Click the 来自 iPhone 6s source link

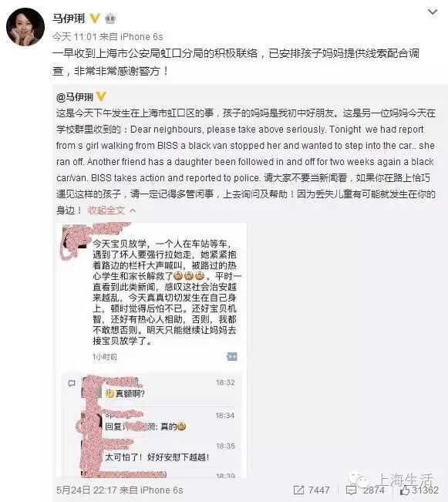tap(131, 37)
